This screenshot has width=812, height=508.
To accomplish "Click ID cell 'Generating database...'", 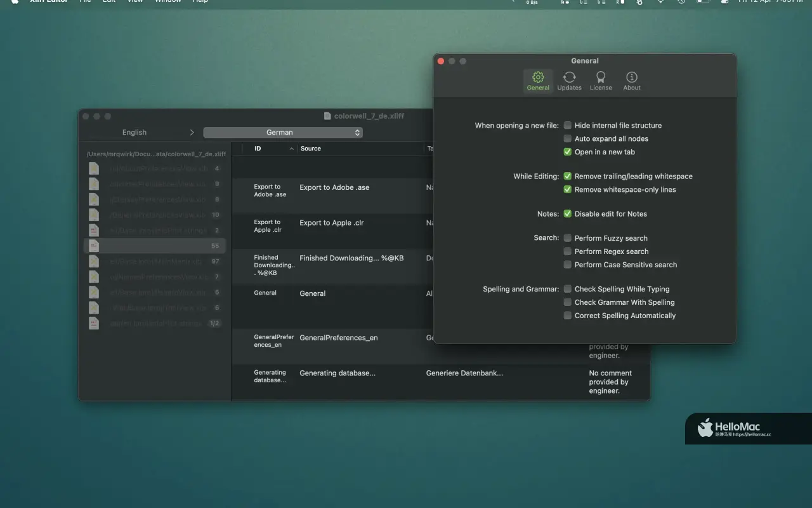I will click(270, 377).
